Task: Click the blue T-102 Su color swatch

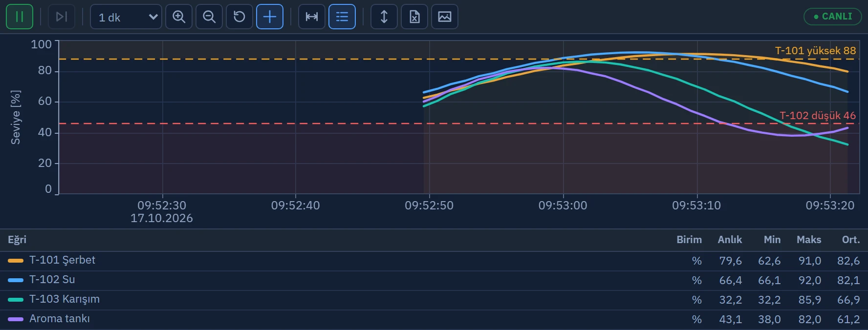Action: (x=16, y=280)
